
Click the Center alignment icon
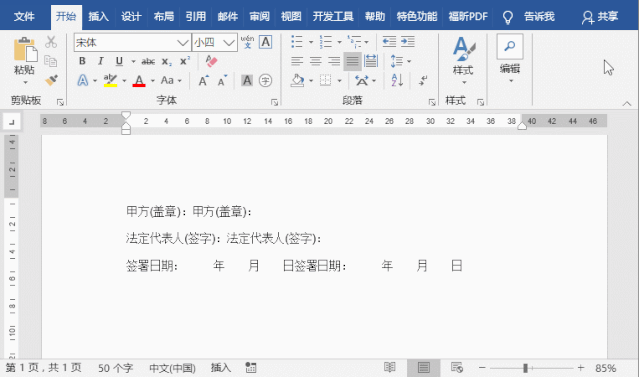tap(315, 61)
